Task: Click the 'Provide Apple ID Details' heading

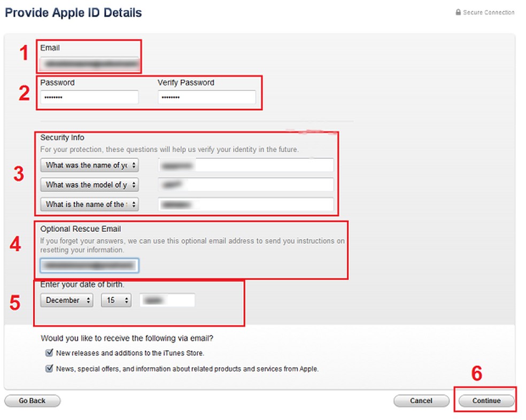Action: pyautogui.click(x=73, y=13)
